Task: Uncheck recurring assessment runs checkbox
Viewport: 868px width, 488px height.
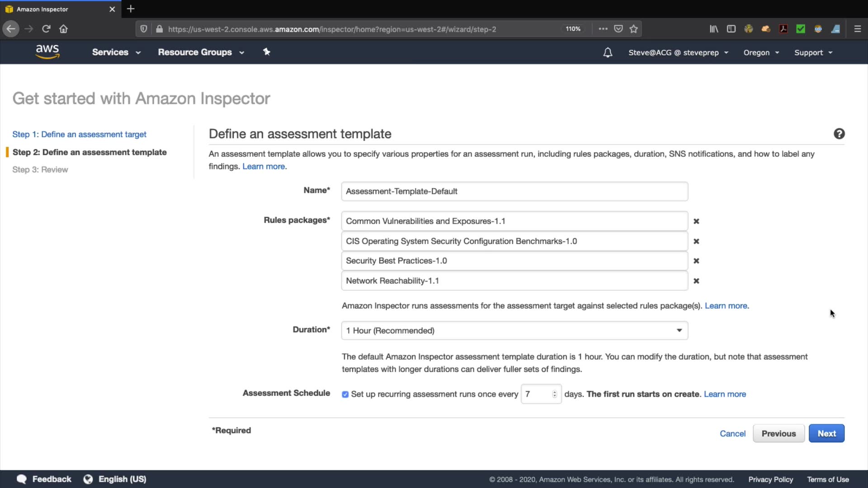Action: (345, 394)
